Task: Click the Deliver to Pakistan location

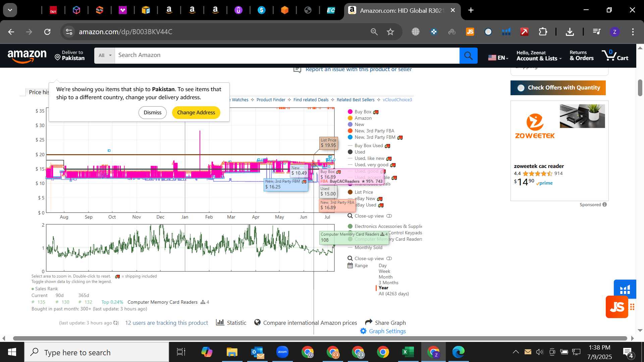Action: pyautogui.click(x=70, y=55)
